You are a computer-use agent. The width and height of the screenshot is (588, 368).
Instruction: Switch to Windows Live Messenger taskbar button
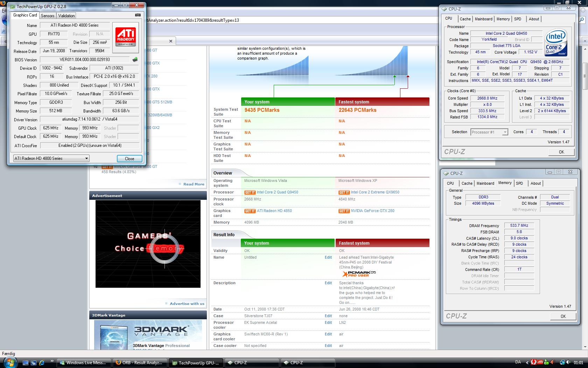click(84, 363)
